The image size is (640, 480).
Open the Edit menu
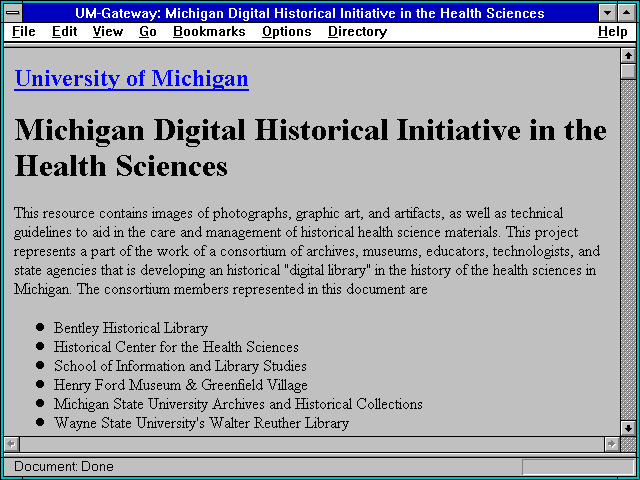click(x=64, y=32)
